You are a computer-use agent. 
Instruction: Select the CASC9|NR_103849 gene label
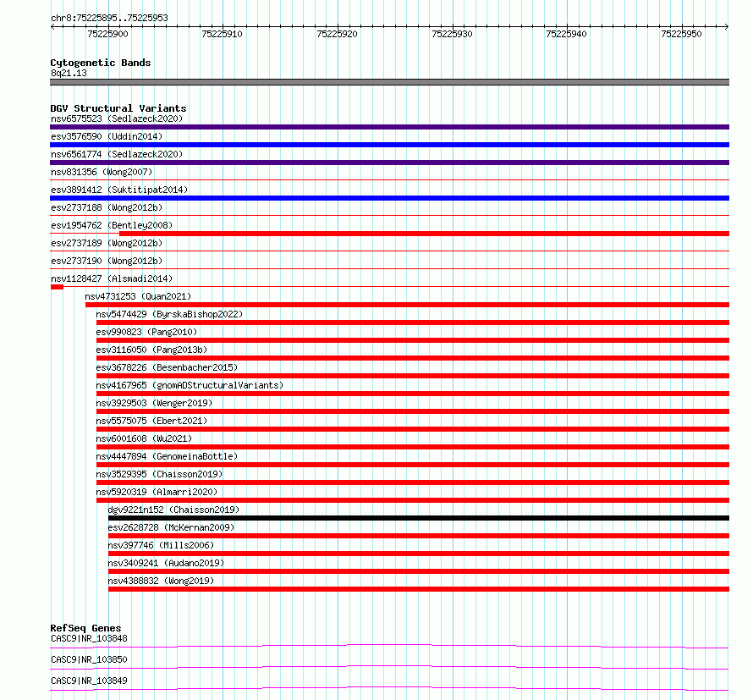tap(89, 681)
